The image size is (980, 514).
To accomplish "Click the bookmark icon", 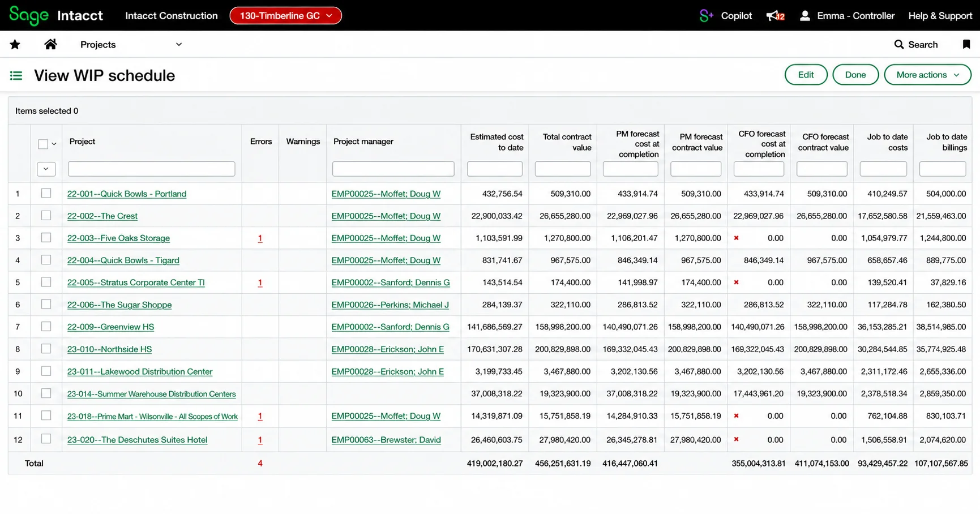I will pos(966,44).
